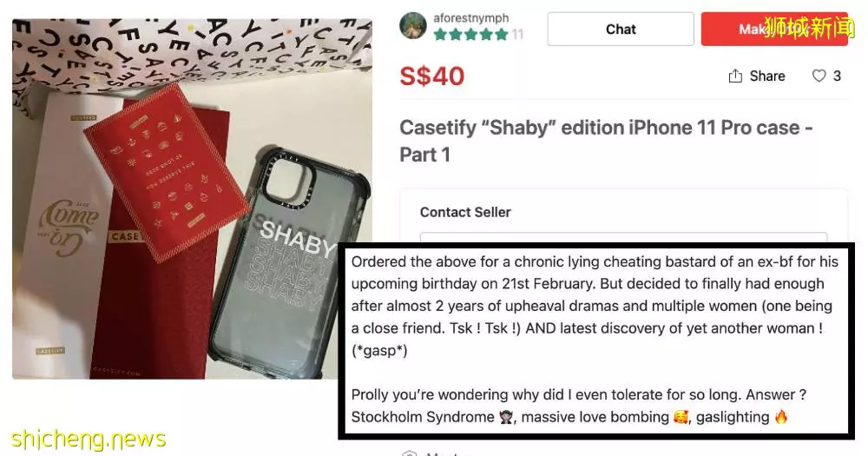This screenshot has height=456, width=868.
Task: Click the Chat button
Action: tap(621, 29)
